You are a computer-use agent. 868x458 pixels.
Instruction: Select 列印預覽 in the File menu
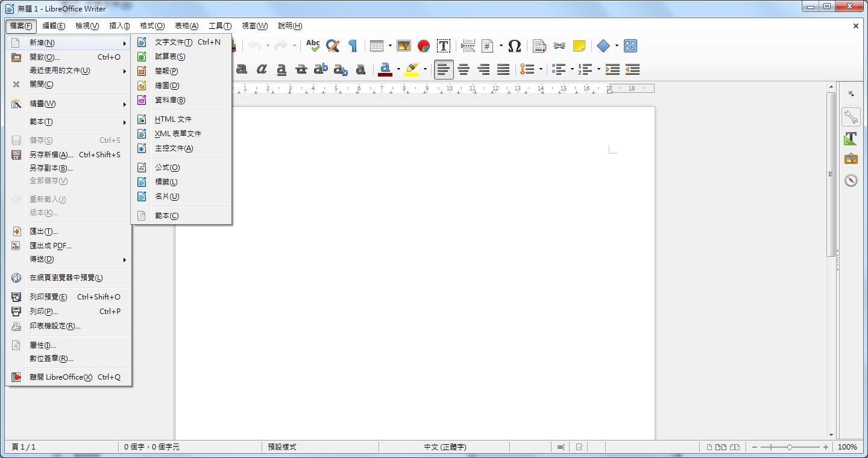click(48, 296)
